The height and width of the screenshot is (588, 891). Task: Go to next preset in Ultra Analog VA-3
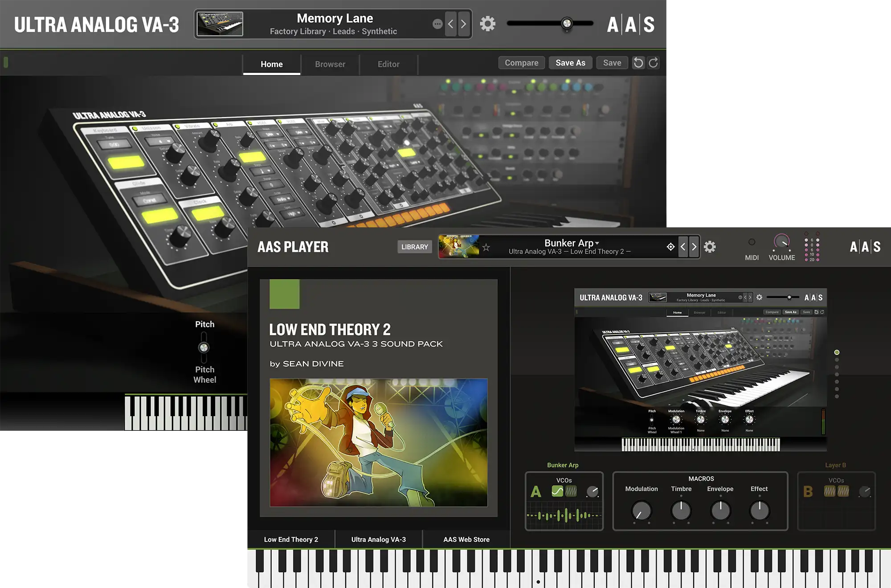464,24
